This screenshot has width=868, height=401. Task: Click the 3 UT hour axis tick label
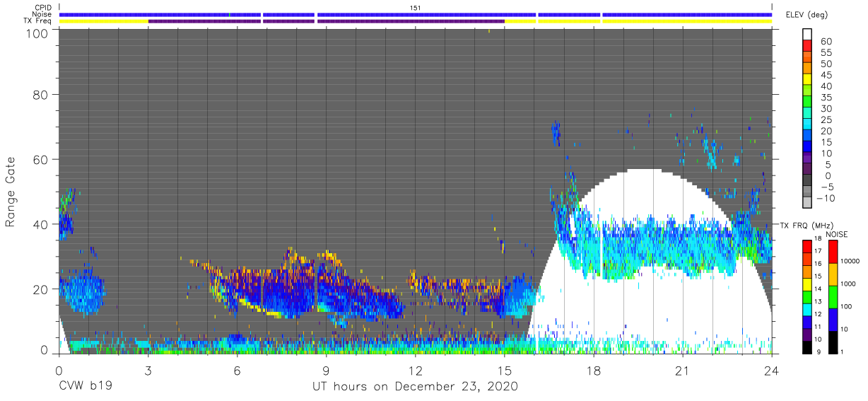[148, 371]
